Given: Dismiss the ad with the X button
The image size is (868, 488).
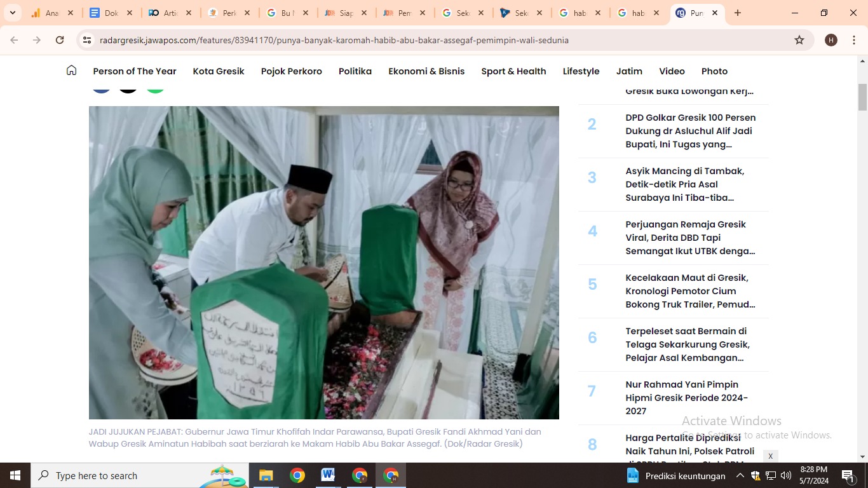Looking at the screenshot, I should (770, 456).
